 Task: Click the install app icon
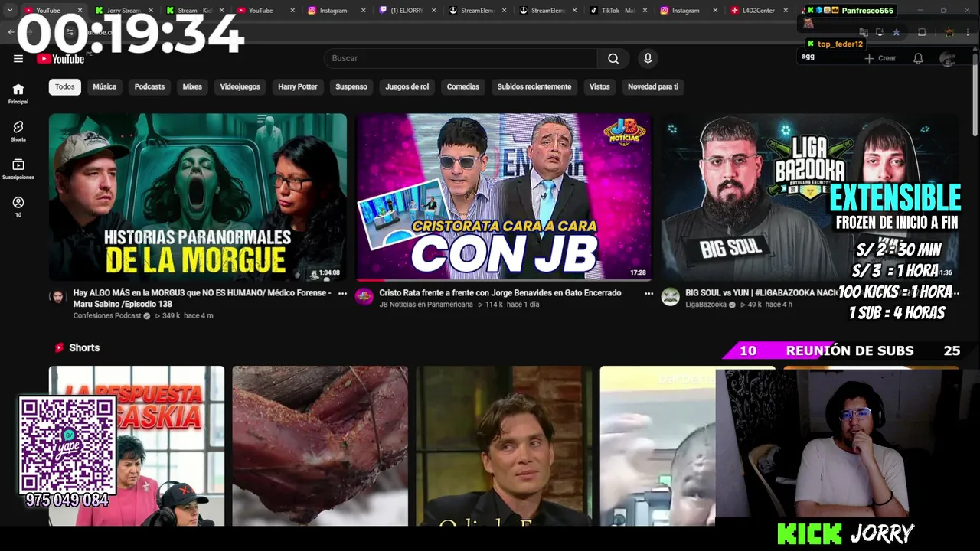click(880, 32)
